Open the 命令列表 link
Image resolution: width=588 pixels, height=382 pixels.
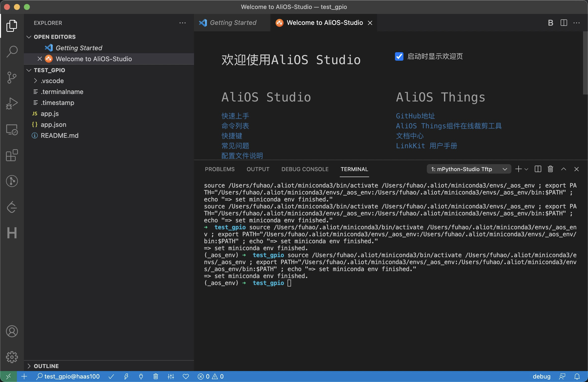(x=235, y=126)
